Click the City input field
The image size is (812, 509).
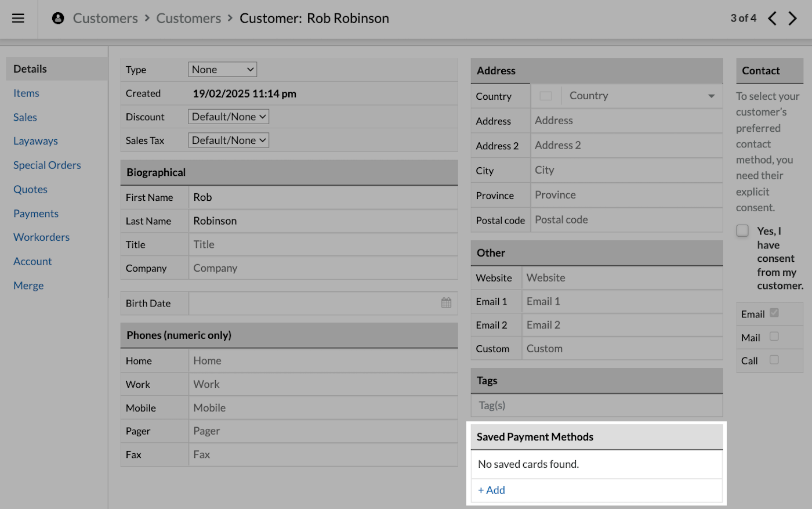(626, 170)
